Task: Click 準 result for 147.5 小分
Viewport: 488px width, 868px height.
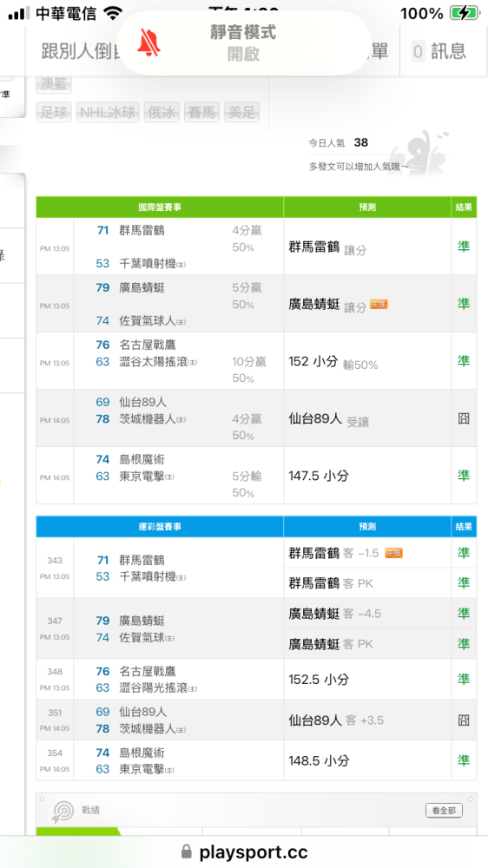Action: (x=464, y=476)
